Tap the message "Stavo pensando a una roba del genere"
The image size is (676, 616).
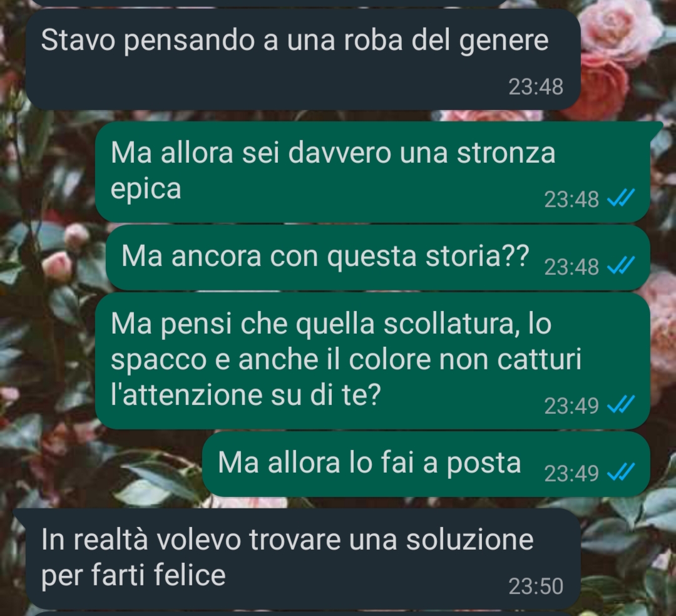point(303,59)
